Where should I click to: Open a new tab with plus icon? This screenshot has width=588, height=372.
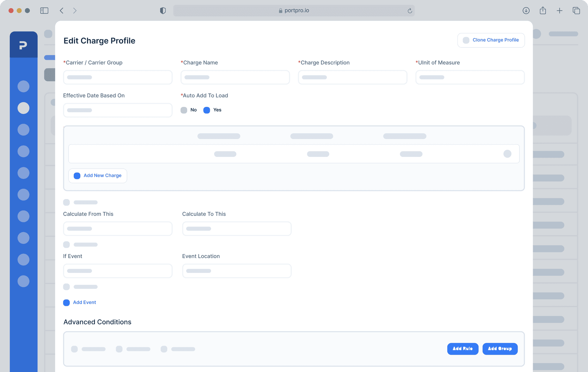click(x=559, y=11)
